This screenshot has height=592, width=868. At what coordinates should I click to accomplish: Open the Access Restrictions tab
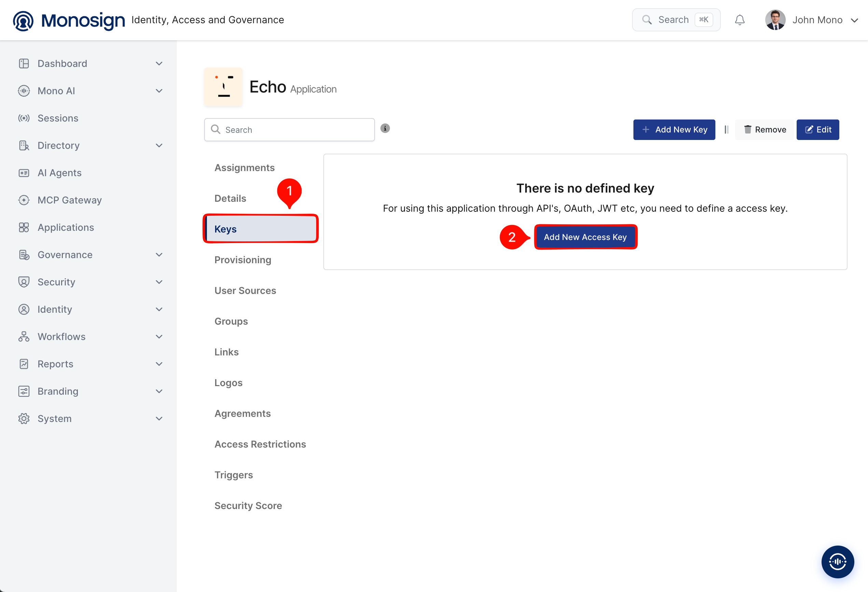click(260, 444)
